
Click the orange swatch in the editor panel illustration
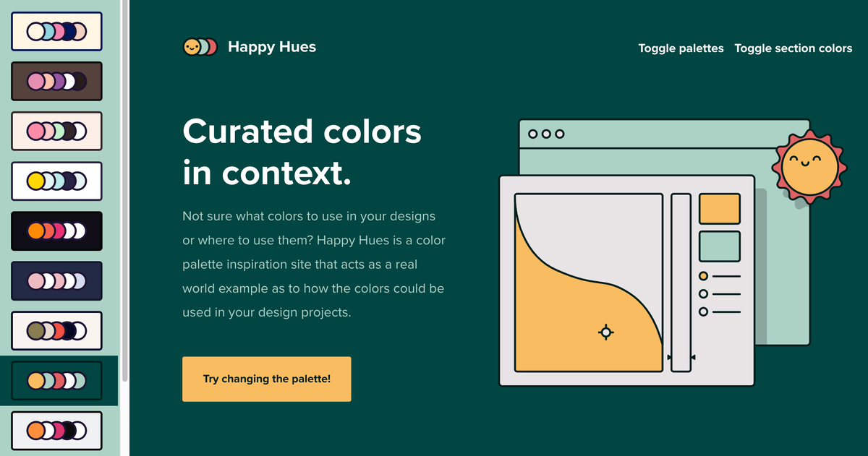point(720,208)
